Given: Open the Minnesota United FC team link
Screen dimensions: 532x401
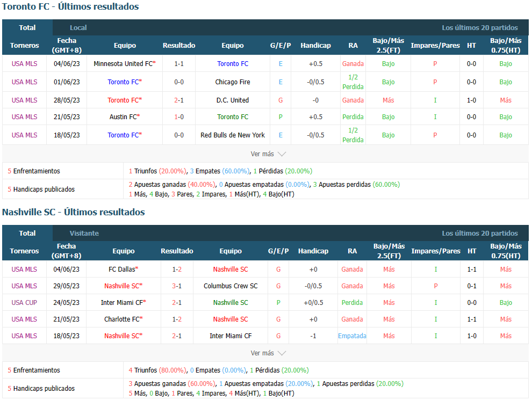Looking at the screenshot, I should (x=125, y=64).
